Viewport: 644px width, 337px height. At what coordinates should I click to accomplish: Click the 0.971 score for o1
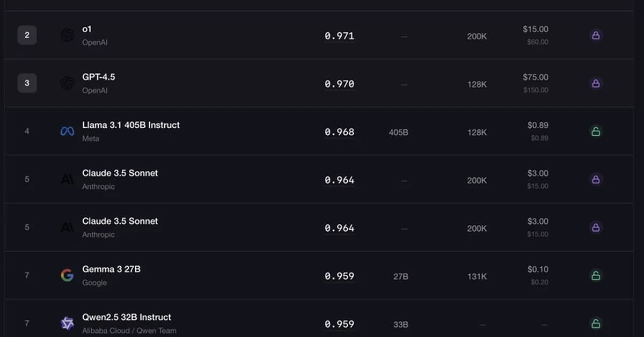click(339, 36)
